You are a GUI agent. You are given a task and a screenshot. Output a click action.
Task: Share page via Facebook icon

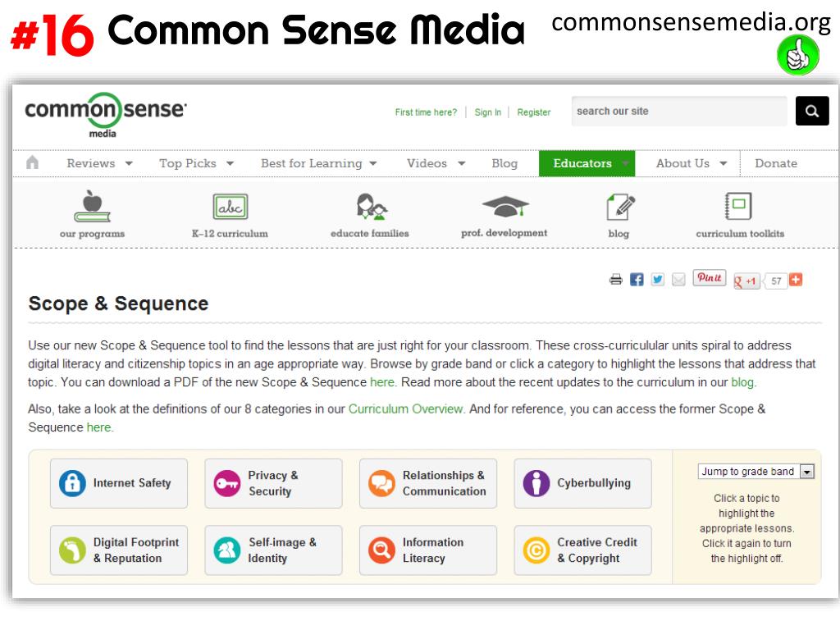[x=637, y=279]
